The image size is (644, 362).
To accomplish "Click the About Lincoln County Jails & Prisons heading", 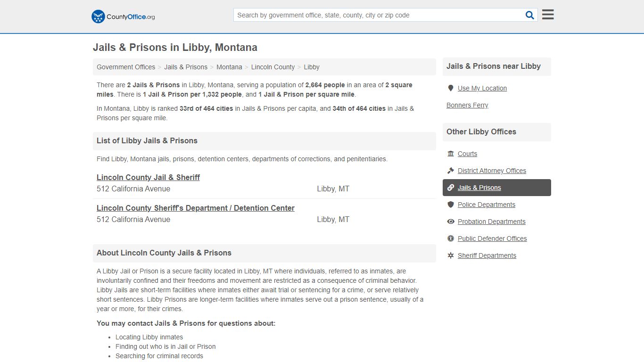I will tap(164, 253).
